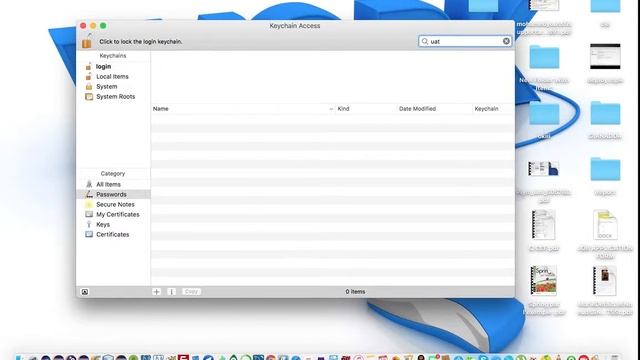Viewport: 640px width, 360px height.
Task: Select the Local Items keychain
Action: pos(112,77)
